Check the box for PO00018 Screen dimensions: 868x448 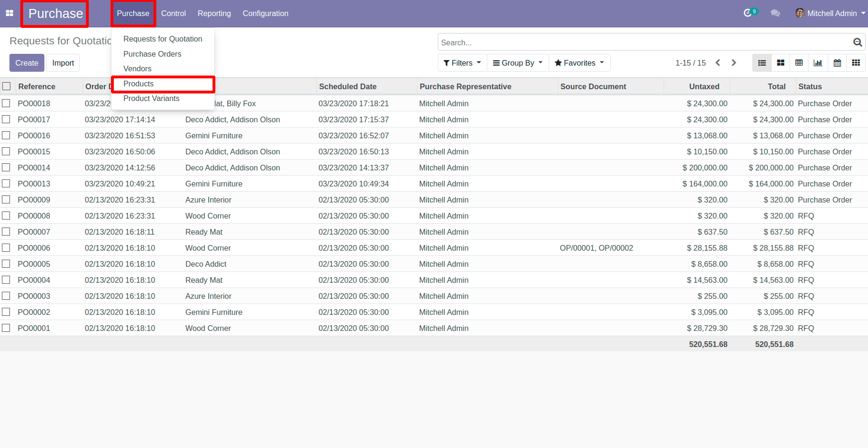click(x=6, y=103)
